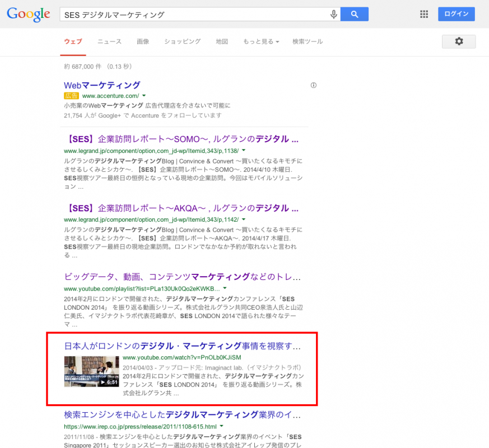Expand the arrow after the legrand.jp p,1142/ URL

[x=244, y=220]
